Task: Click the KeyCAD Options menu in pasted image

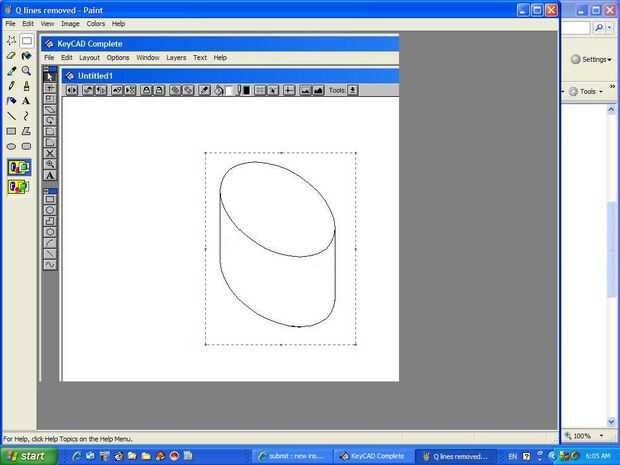Action: (x=118, y=58)
